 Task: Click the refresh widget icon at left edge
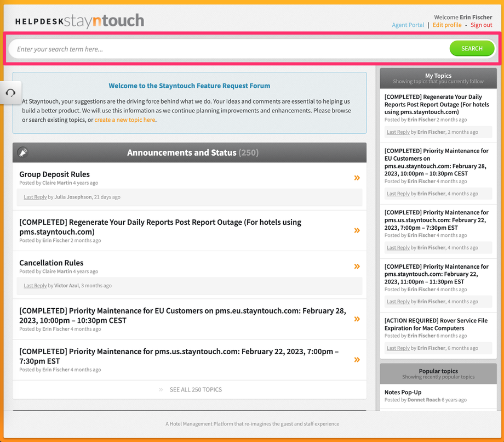[x=10, y=93]
